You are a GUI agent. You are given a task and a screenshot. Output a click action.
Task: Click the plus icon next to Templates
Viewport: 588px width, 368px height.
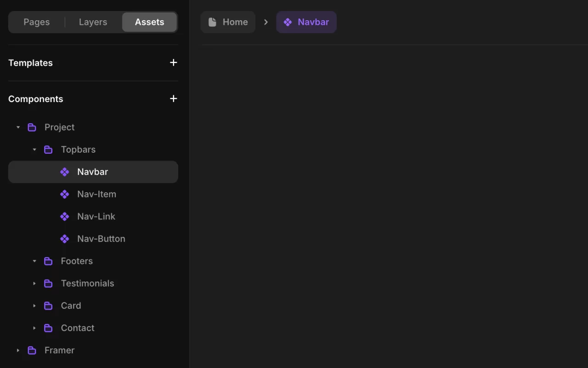tap(173, 63)
